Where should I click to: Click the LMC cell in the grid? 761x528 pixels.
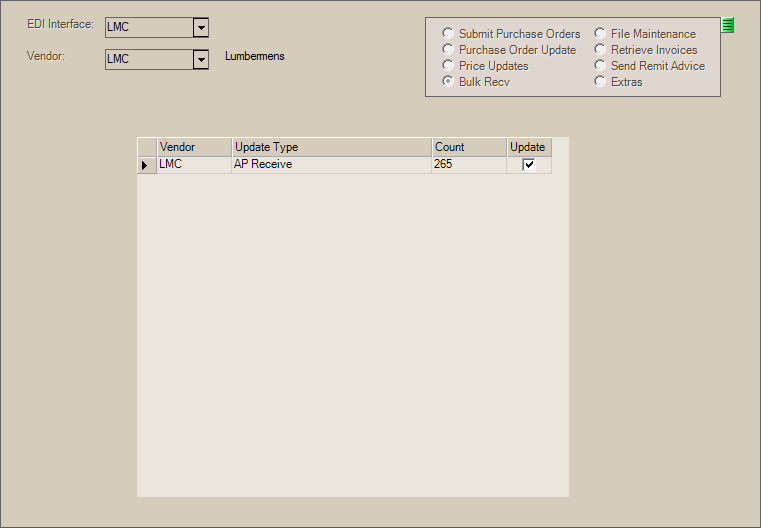coord(194,165)
